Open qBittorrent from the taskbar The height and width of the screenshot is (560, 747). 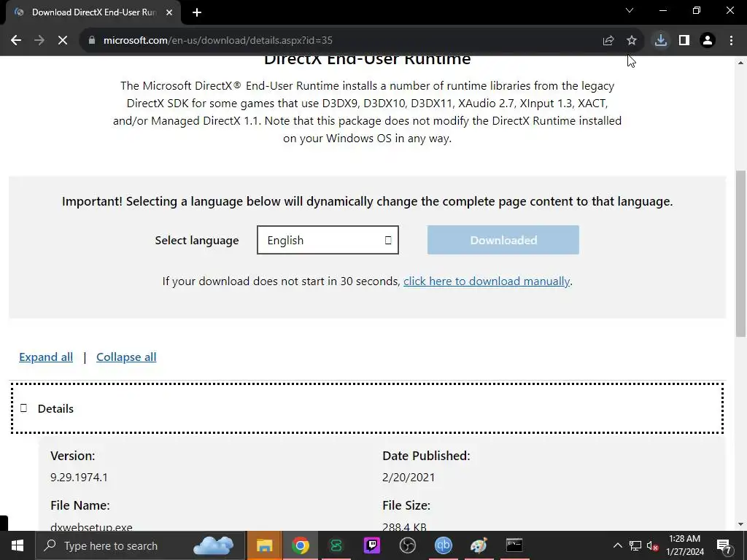click(443, 545)
